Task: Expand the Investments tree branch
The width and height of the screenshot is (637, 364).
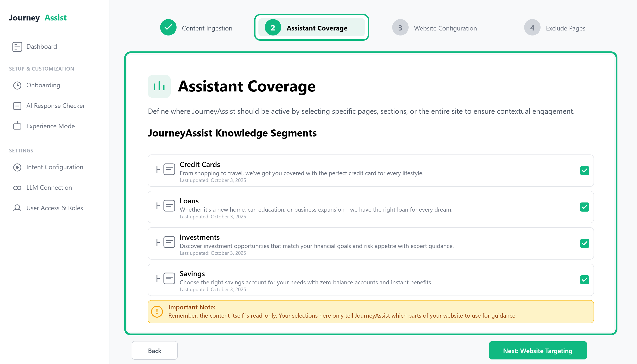Action: point(158,242)
